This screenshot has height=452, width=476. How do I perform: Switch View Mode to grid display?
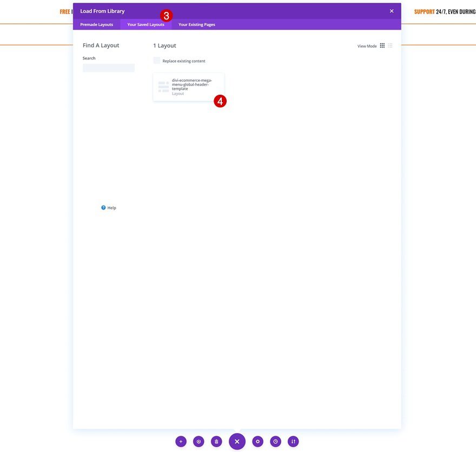(x=381, y=44)
